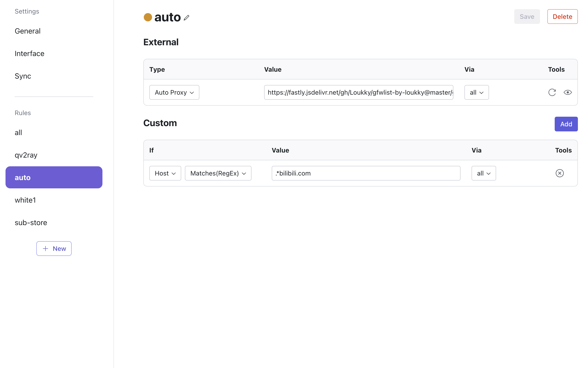
Task: Open Interface settings
Action: pyautogui.click(x=29, y=53)
